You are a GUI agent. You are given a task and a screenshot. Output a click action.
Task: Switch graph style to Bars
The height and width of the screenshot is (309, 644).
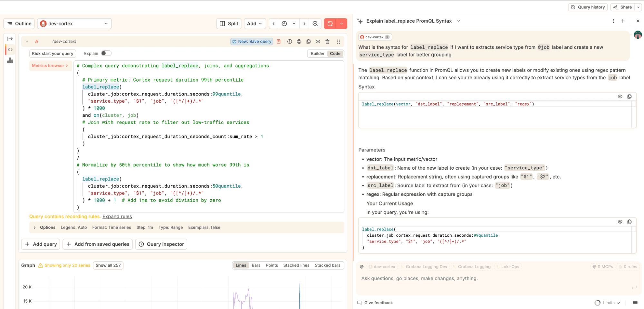coord(256,265)
